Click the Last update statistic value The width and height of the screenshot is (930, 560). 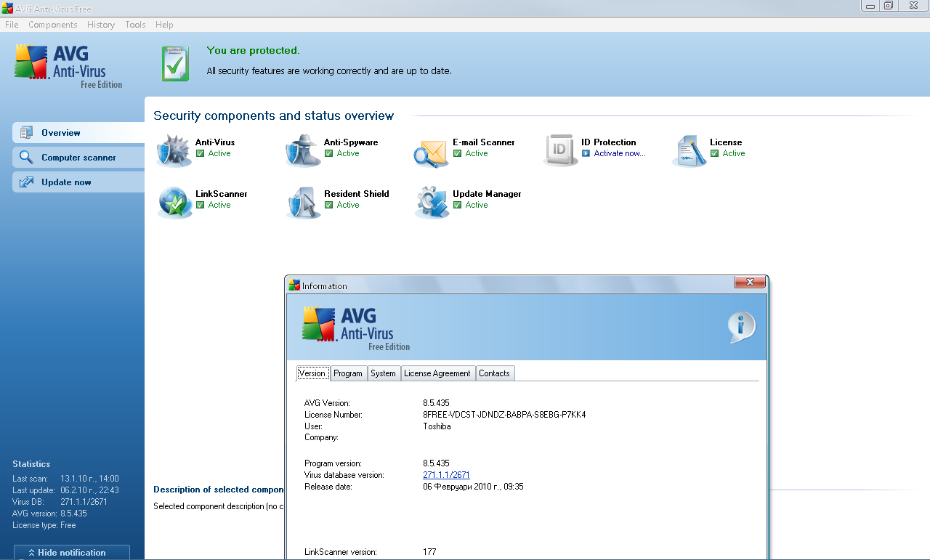(89, 490)
